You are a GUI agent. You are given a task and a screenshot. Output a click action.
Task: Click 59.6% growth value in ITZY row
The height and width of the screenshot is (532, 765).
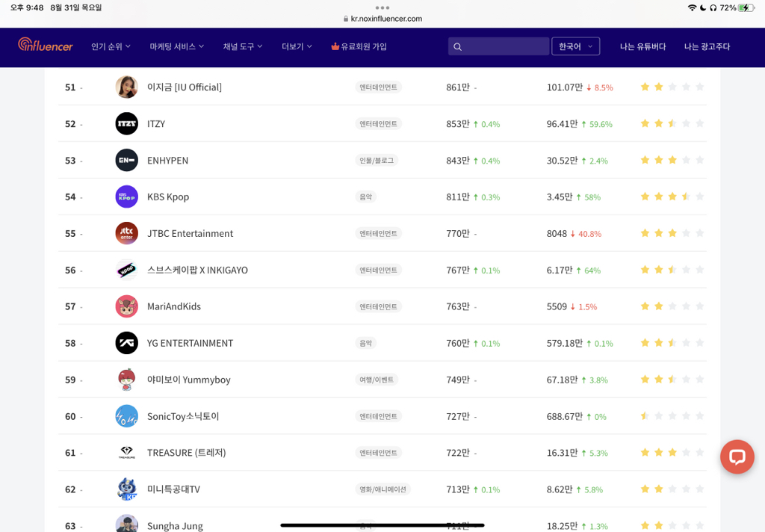(x=601, y=124)
